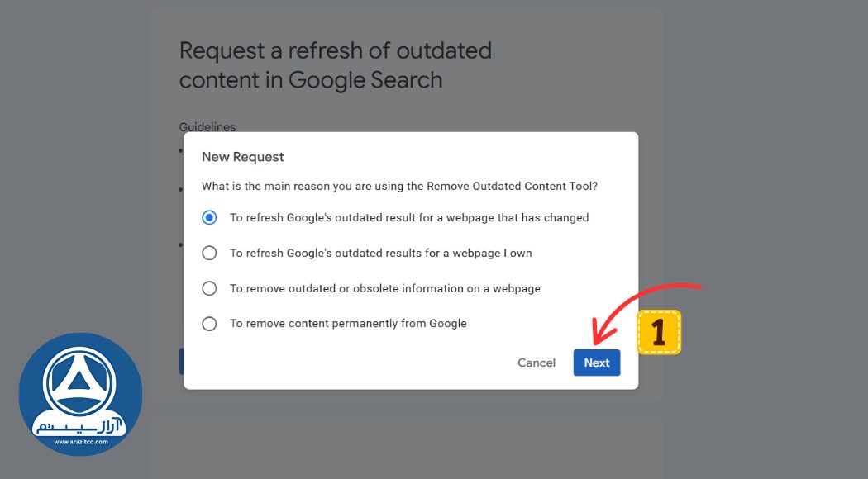Click the partially hidden blue button behind dialog

[181, 361]
